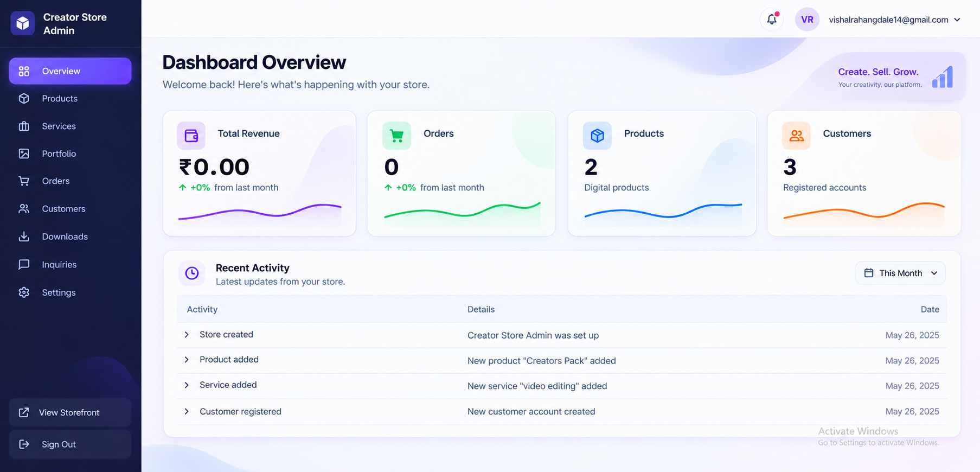Click the Services briefcase icon

[x=24, y=126]
